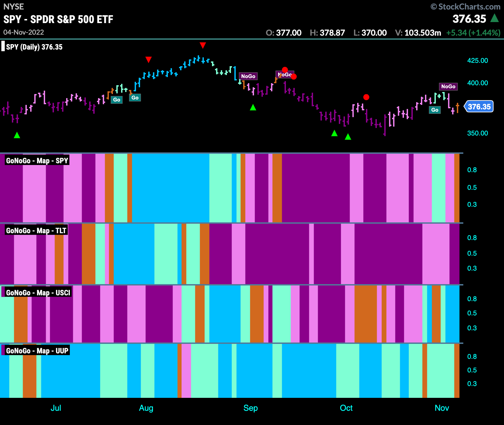Click the 0.5 axis value of the TLT map

pyautogui.click(x=472, y=253)
